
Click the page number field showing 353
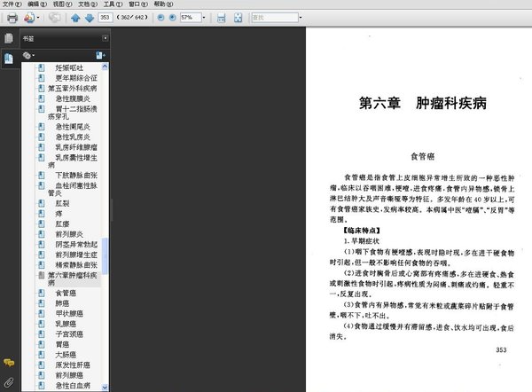click(106, 18)
